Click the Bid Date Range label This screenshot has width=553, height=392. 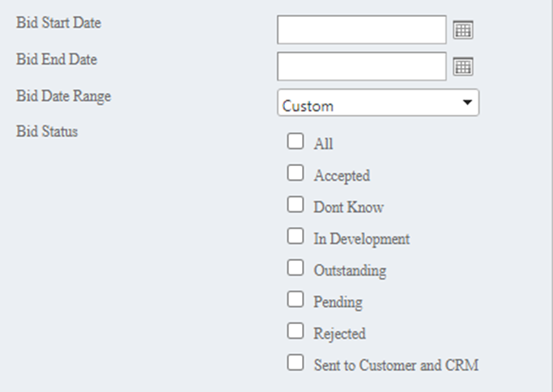pos(63,96)
